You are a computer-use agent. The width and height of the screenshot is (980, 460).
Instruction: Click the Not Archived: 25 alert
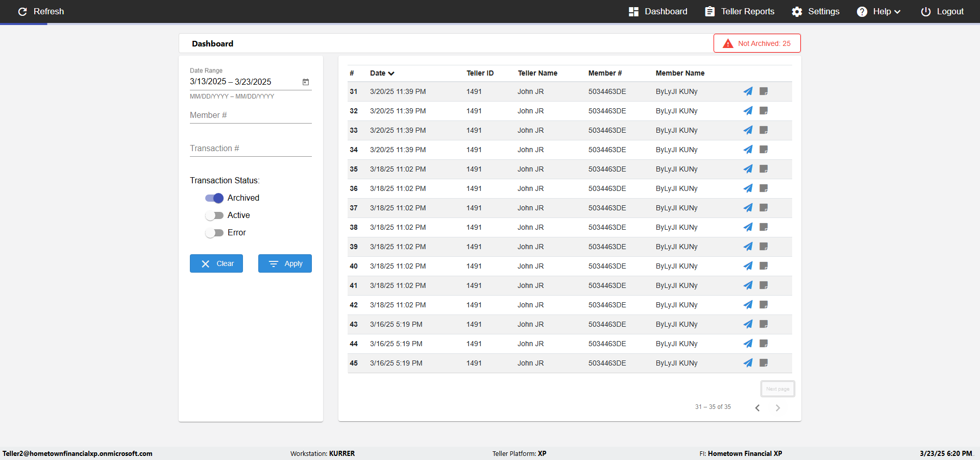point(757,43)
